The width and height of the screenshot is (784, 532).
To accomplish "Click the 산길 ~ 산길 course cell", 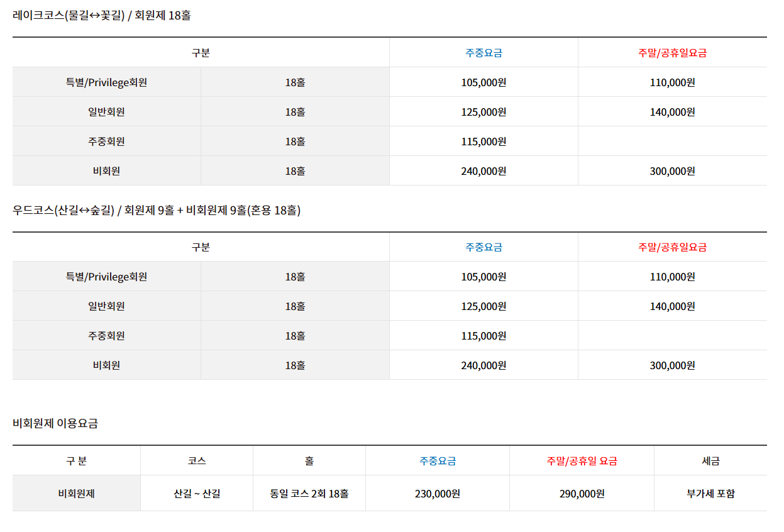I will 197,494.
